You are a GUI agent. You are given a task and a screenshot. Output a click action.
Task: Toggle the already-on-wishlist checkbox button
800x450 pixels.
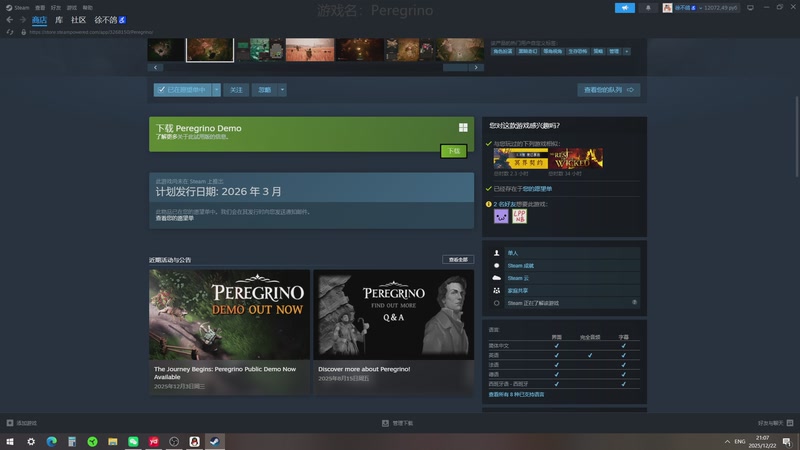tap(183, 90)
